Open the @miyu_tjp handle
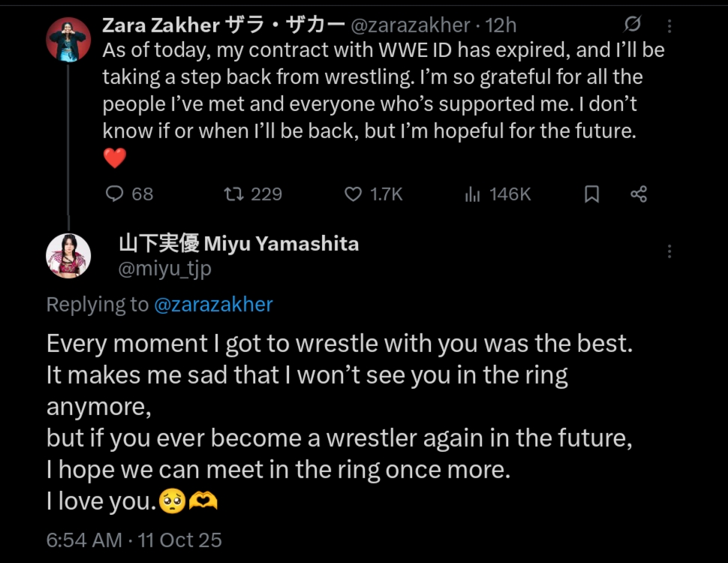The height and width of the screenshot is (563, 728). (165, 269)
